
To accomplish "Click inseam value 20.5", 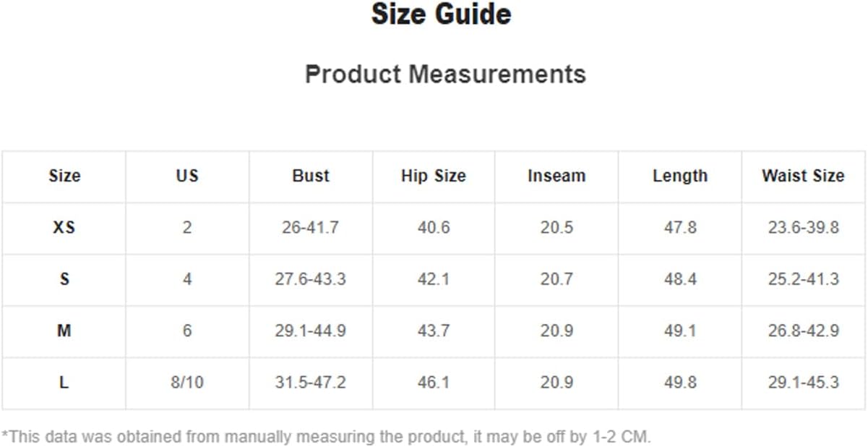I will (x=557, y=227).
